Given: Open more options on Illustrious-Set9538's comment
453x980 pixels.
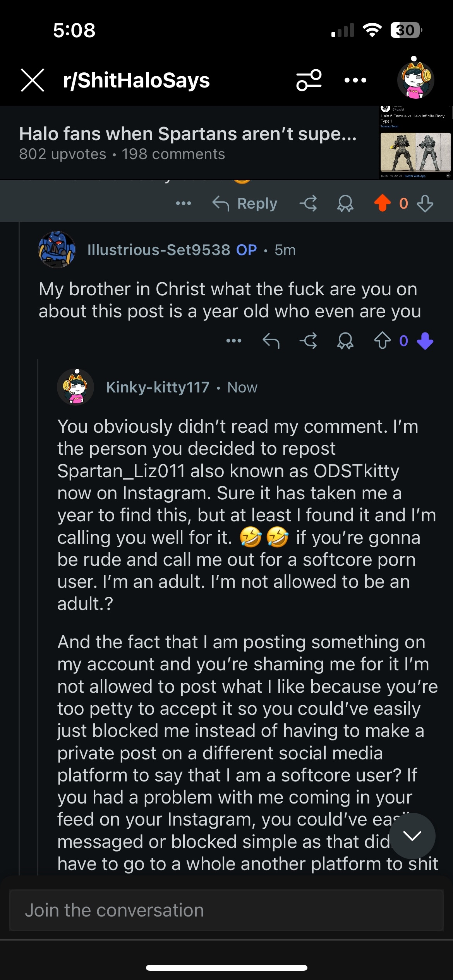Looking at the screenshot, I should [x=233, y=341].
